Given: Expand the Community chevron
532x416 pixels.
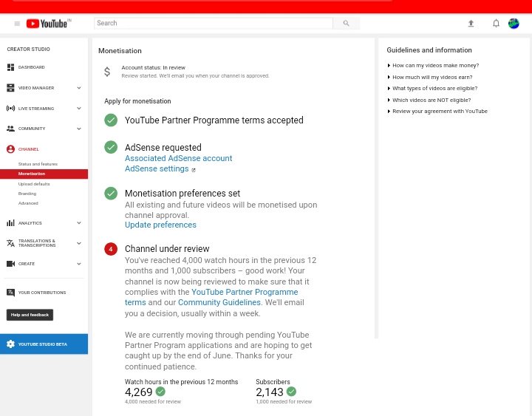Looking at the screenshot, I should [x=79, y=129].
